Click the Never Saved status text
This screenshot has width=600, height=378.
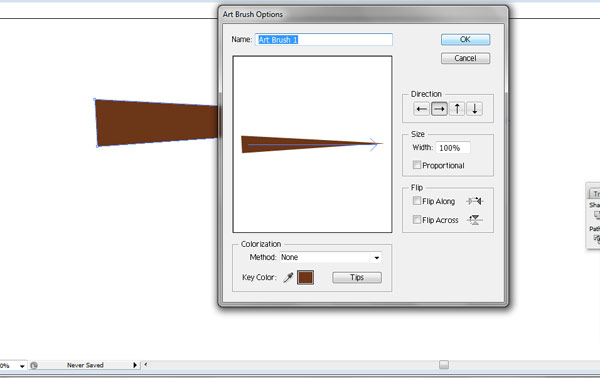(x=85, y=365)
